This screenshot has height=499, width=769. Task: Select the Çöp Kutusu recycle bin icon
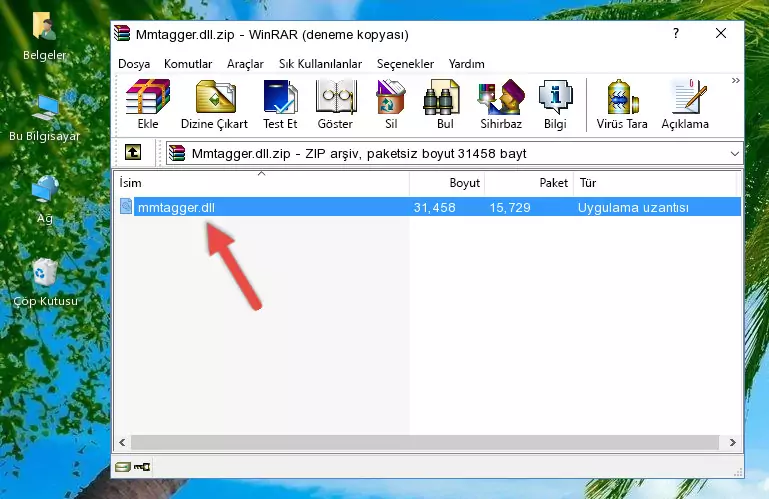pyautogui.click(x=45, y=283)
